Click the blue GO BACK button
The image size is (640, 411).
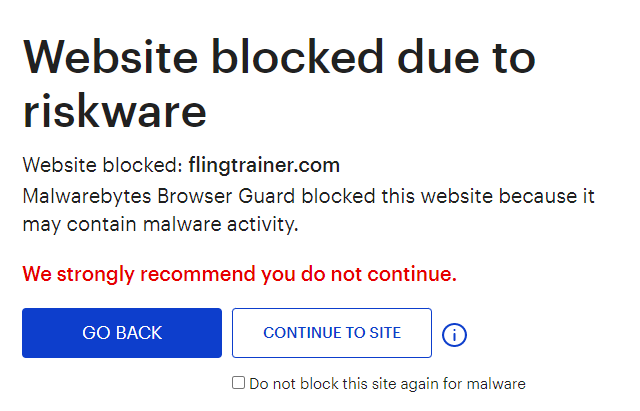tap(122, 333)
